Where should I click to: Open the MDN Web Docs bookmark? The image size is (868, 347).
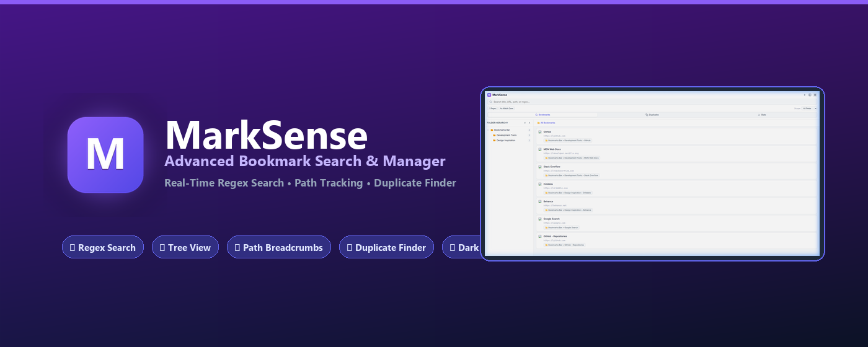tap(552, 149)
